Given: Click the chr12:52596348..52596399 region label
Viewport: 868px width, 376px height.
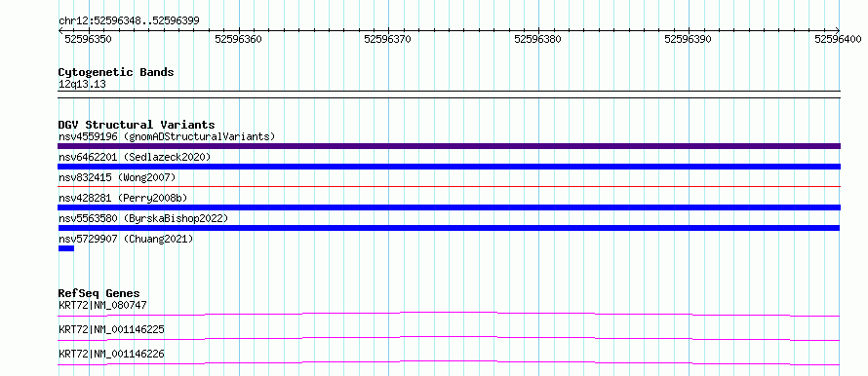Looking at the screenshot, I should tap(129, 21).
